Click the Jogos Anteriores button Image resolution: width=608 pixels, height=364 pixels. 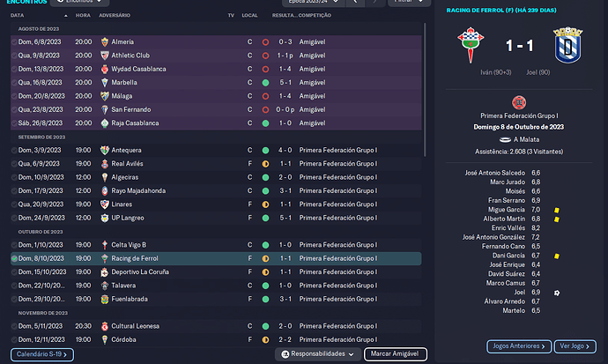point(518,346)
